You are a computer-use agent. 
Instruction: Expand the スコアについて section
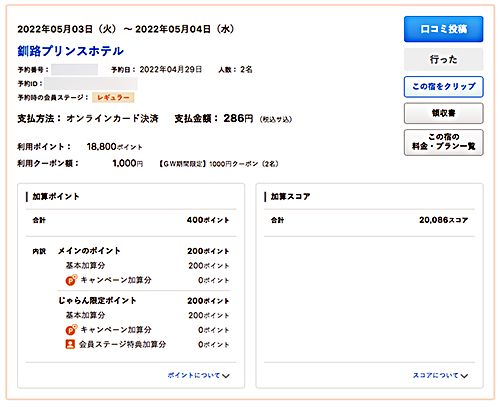440,375
